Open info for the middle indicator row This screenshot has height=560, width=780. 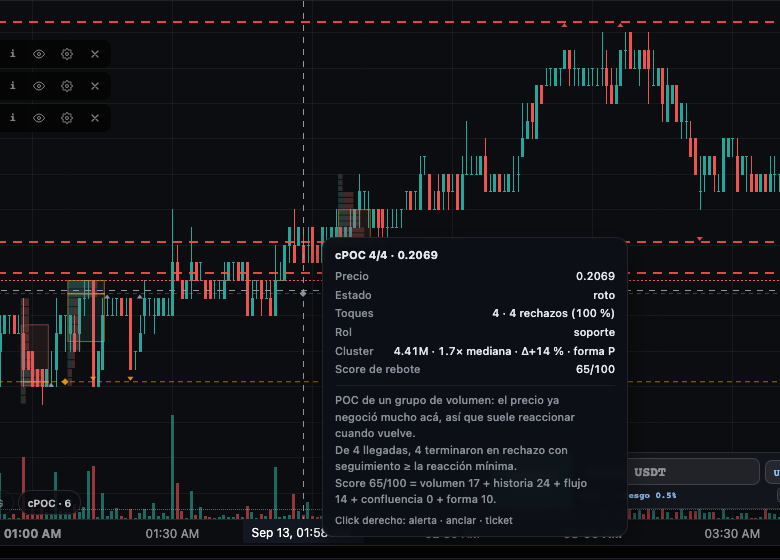click(x=13, y=86)
